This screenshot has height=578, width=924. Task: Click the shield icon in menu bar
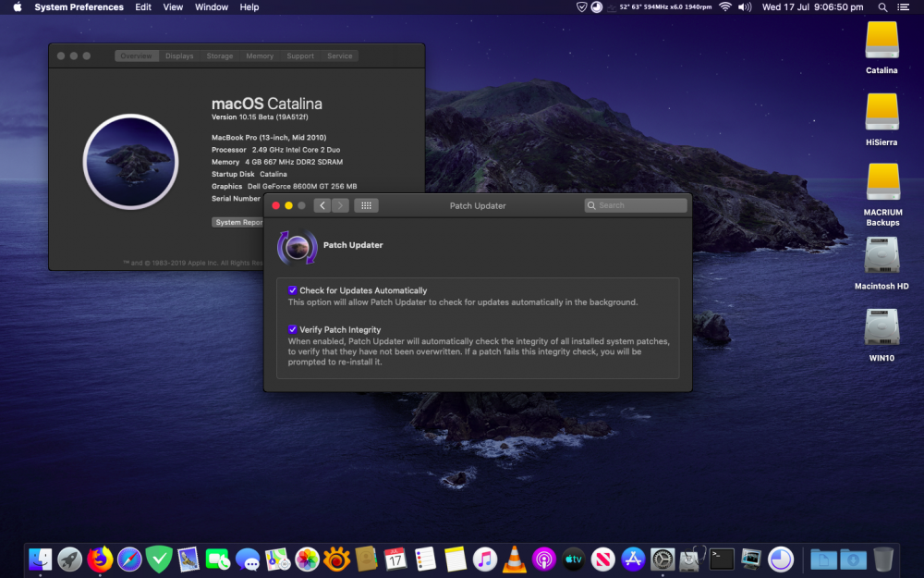click(581, 7)
